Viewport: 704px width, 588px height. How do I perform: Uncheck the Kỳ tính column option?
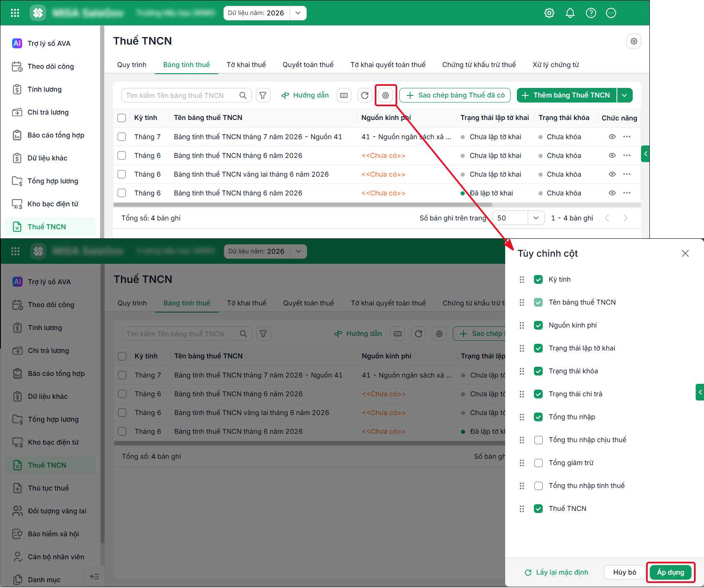(x=539, y=280)
